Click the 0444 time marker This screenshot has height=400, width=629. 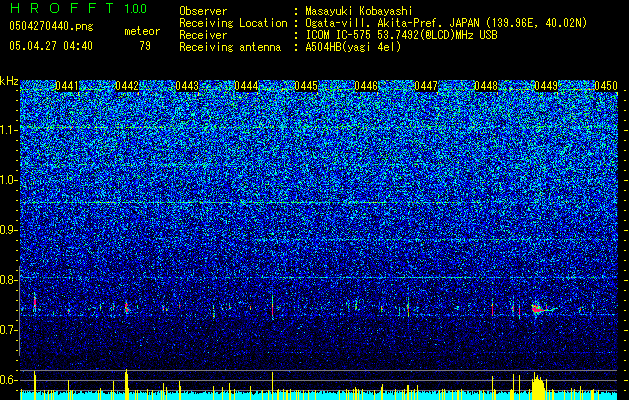click(246, 86)
